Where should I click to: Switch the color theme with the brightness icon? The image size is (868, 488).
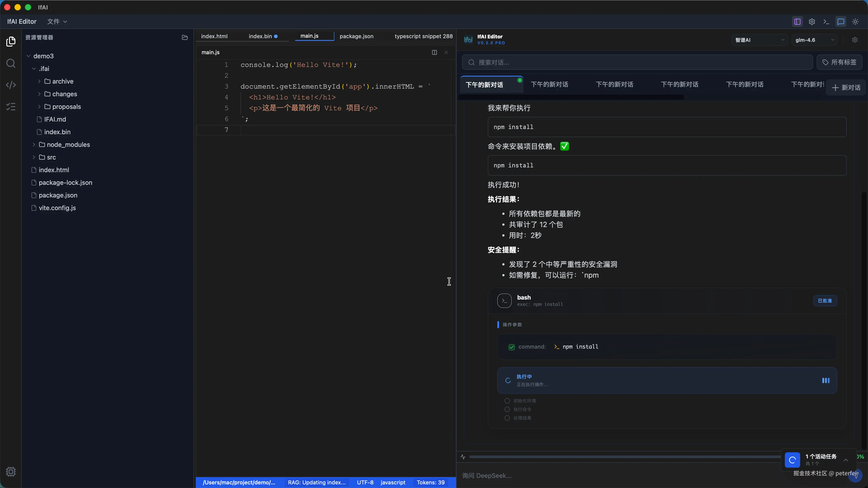856,21
